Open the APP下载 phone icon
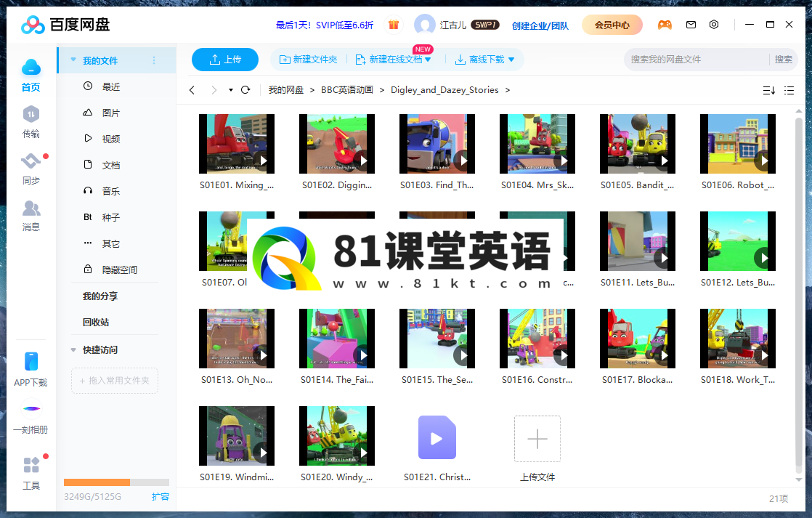This screenshot has height=518, width=812. (31, 362)
